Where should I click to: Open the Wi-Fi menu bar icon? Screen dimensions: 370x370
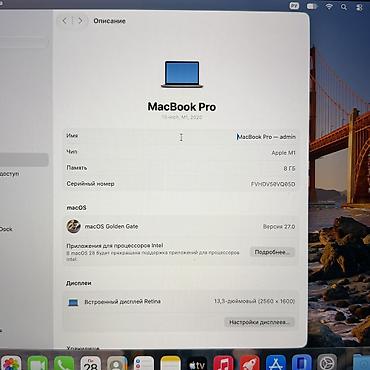(x=329, y=6)
